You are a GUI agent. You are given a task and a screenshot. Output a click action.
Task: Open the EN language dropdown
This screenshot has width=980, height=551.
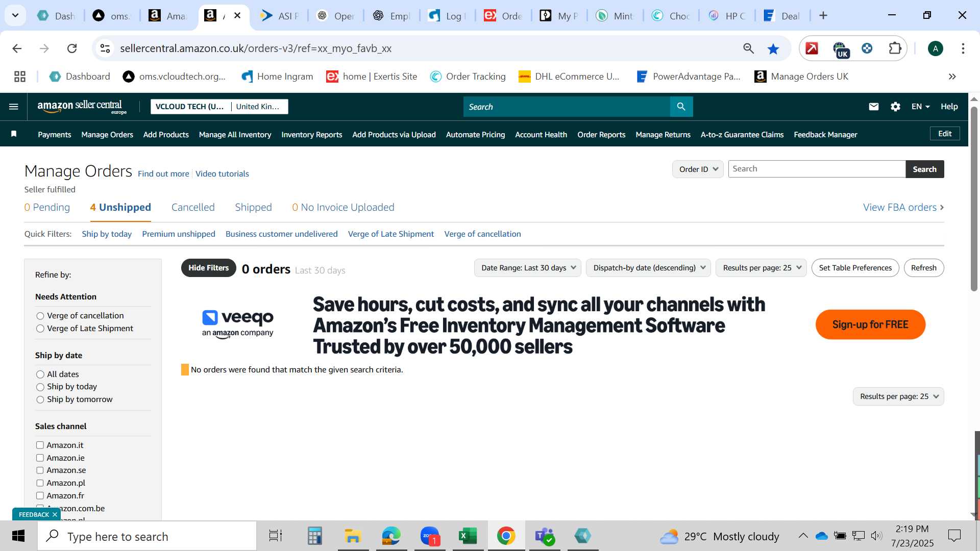tap(921, 107)
